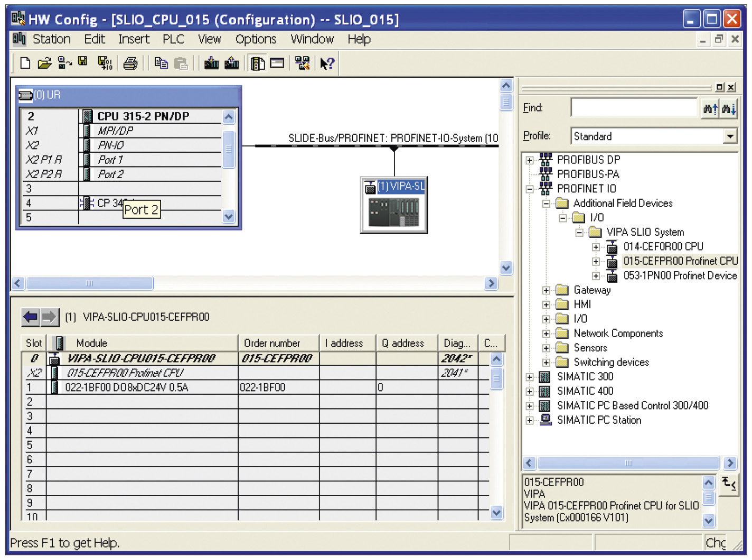The width and height of the screenshot is (752, 560).
Task: Click the catalog pane dock icon
Action: click(x=720, y=87)
